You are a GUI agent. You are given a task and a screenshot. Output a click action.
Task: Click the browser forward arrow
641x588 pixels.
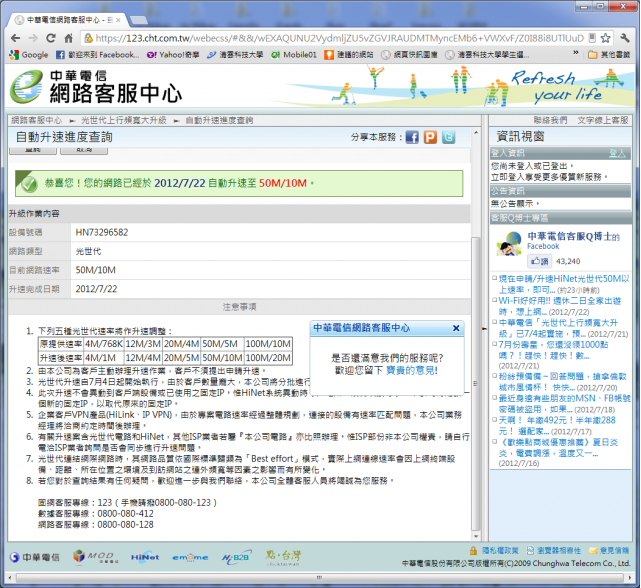pos(33,38)
